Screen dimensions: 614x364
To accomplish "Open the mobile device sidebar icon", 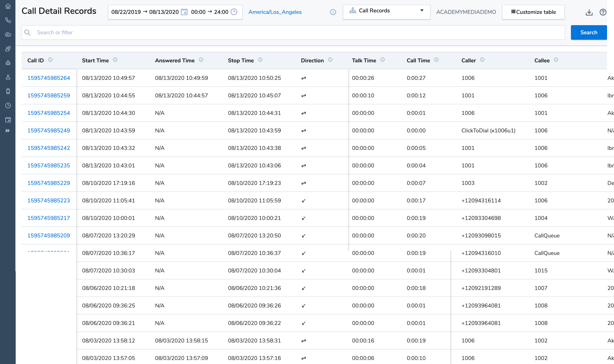I will (8, 91).
